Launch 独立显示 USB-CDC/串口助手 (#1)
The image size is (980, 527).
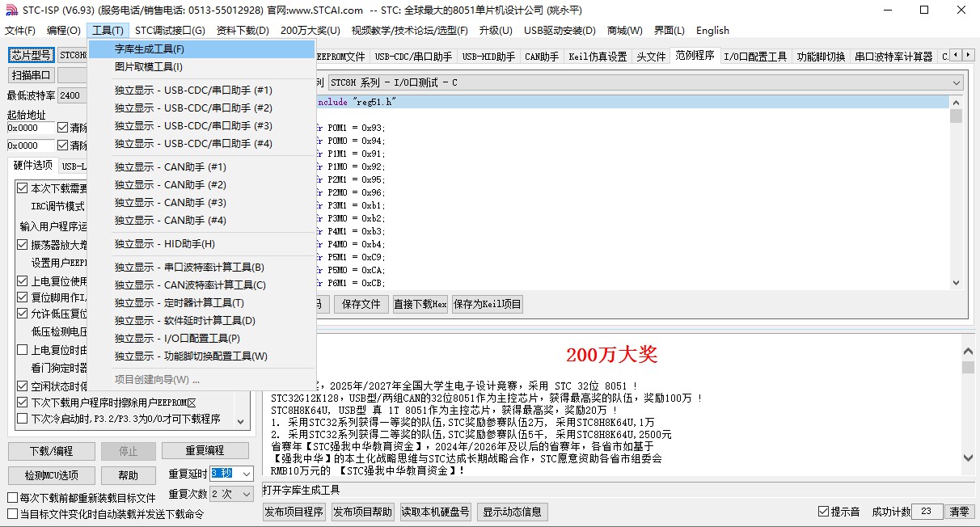click(x=201, y=91)
